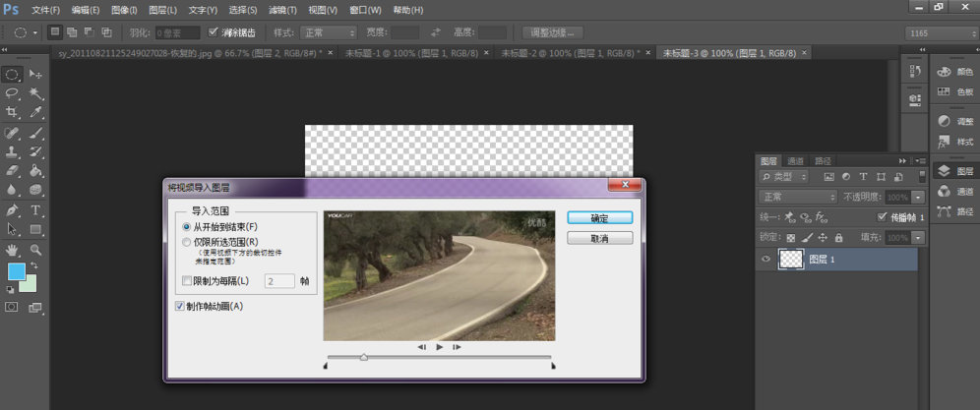The width and height of the screenshot is (980, 410).
Task: Click the lock-all padlock icon in Layers
Action: click(x=837, y=238)
